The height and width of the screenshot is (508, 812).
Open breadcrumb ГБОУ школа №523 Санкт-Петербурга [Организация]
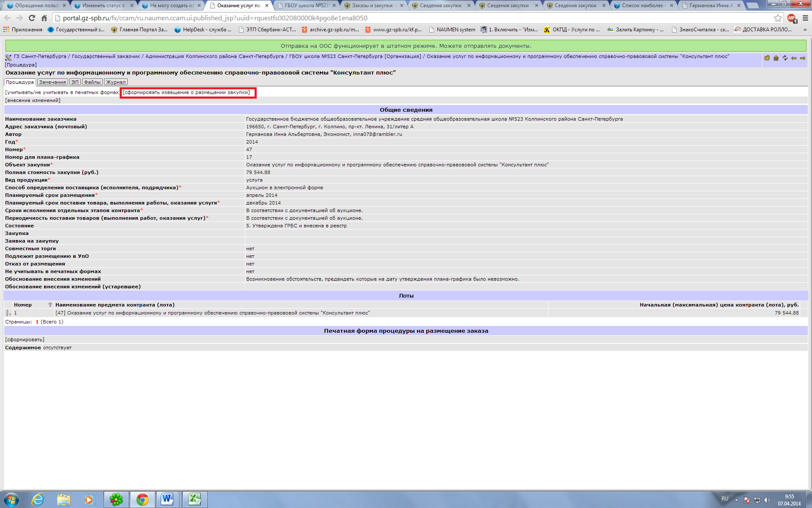coord(355,56)
